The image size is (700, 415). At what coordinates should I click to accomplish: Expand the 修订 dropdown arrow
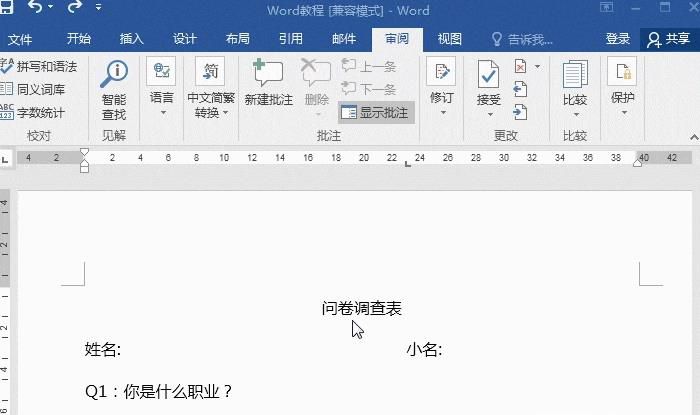(443, 112)
